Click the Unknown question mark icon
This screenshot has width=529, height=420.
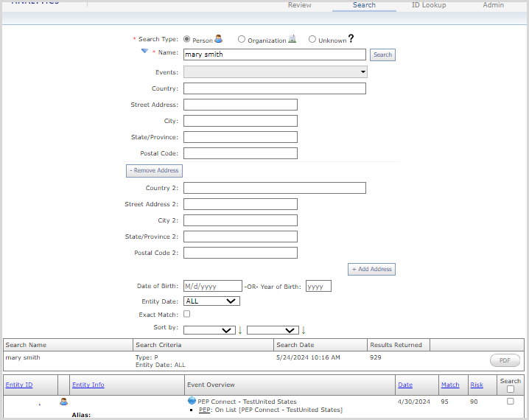click(351, 38)
